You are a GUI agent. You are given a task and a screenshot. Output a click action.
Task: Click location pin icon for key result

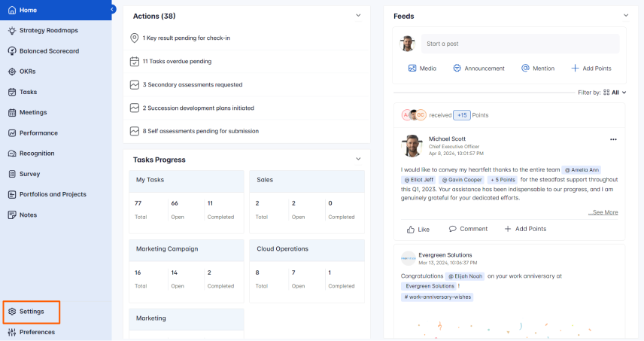135,38
